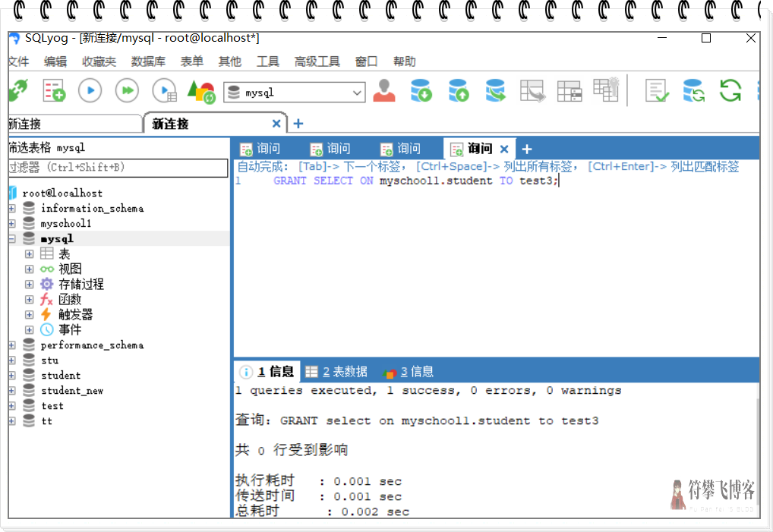Open the 收藏夹 menu

pos(99,61)
